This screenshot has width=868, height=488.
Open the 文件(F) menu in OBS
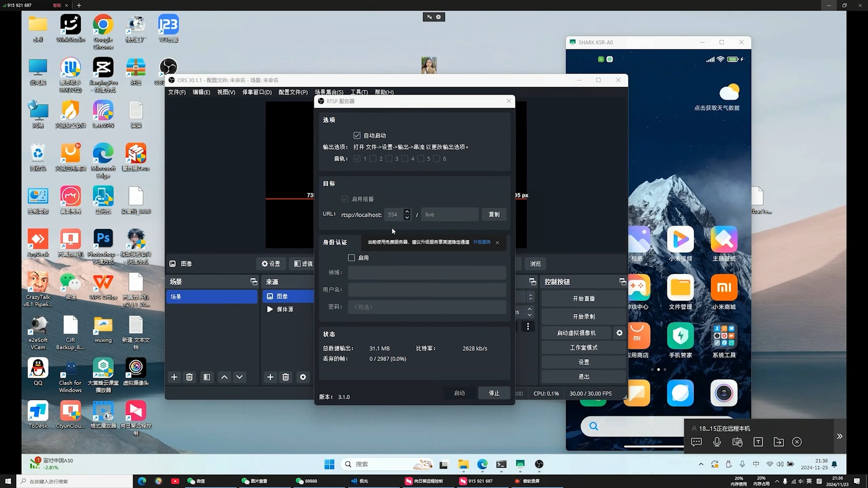point(177,92)
